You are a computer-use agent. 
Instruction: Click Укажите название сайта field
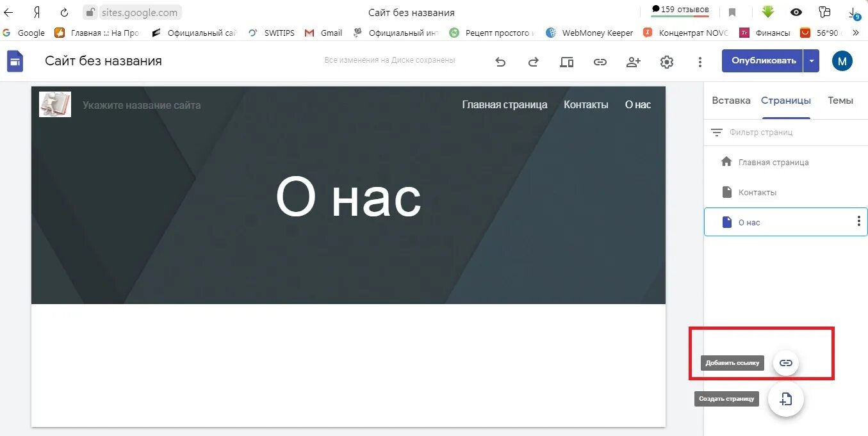point(142,105)
